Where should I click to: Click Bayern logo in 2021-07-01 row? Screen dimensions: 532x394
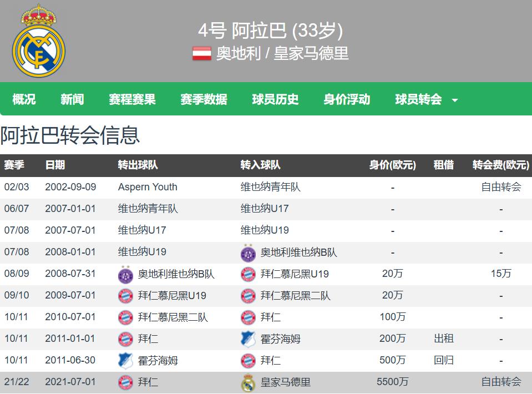(125, 383)
